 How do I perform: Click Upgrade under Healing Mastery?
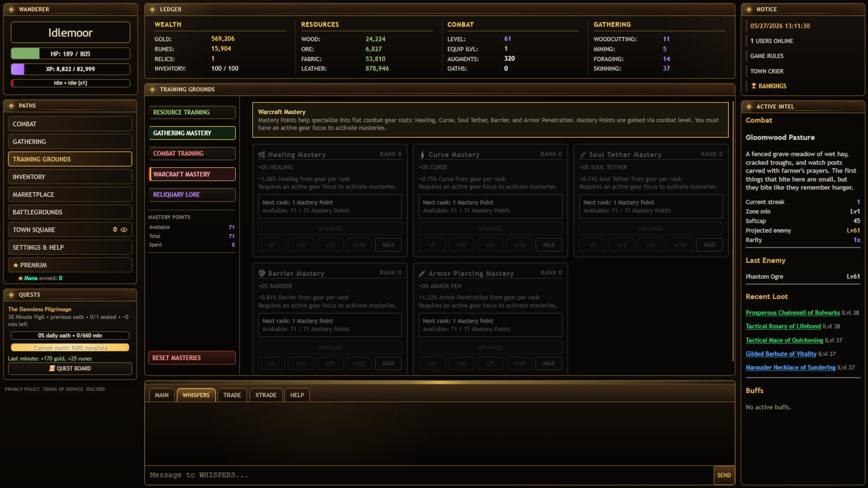[330, 229]
